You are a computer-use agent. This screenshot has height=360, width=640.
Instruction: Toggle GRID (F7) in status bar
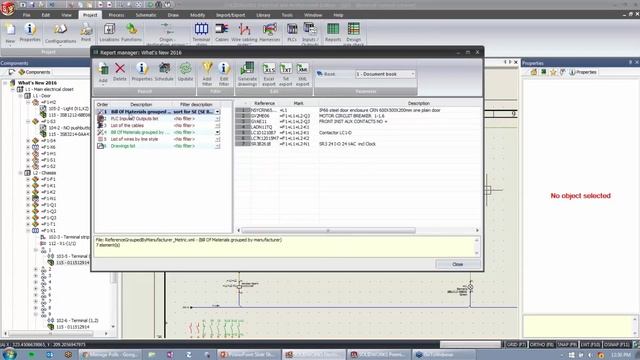516,345
